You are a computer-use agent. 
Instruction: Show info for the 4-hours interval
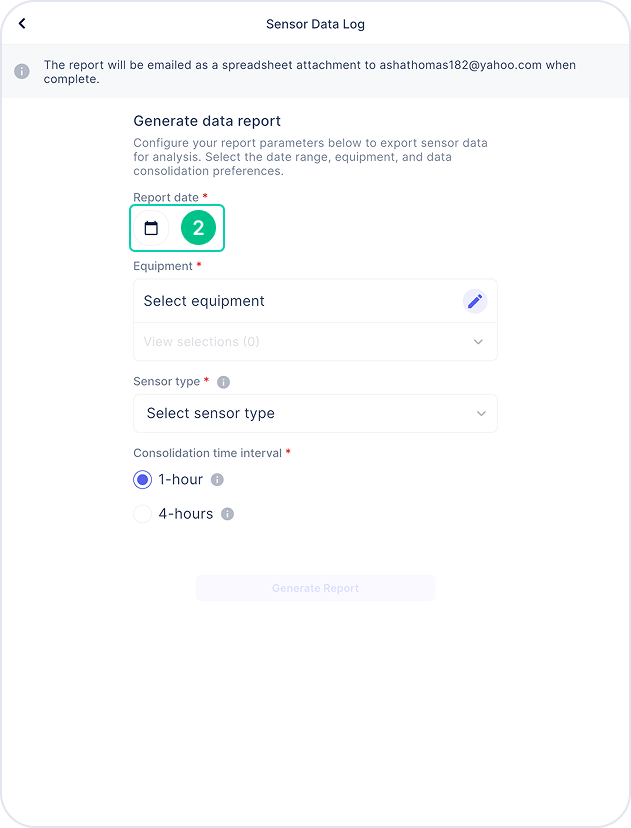(x=227, y=514)
